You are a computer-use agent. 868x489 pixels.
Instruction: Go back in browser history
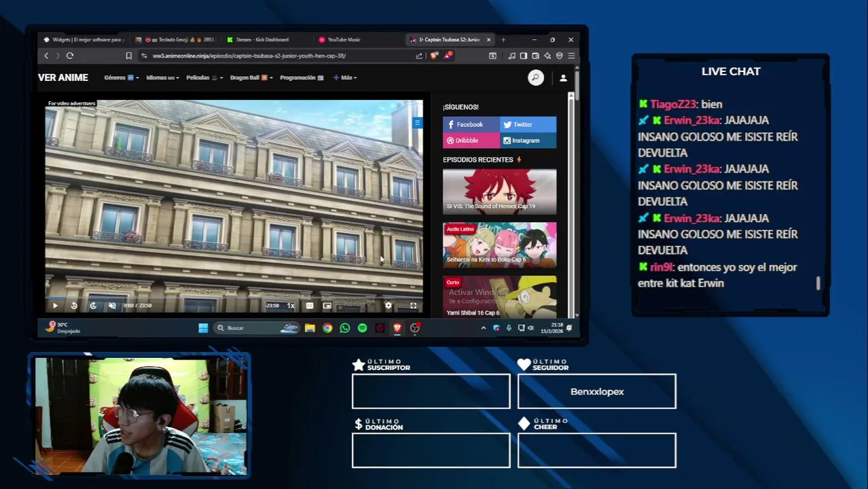[x=46, y=56]
